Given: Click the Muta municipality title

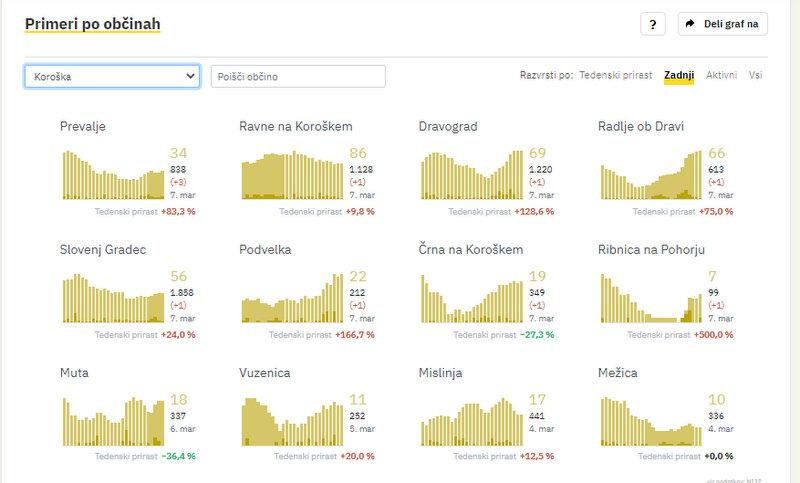Looking at the screenshot, I should pyautogui.click(x=75, y=372).
